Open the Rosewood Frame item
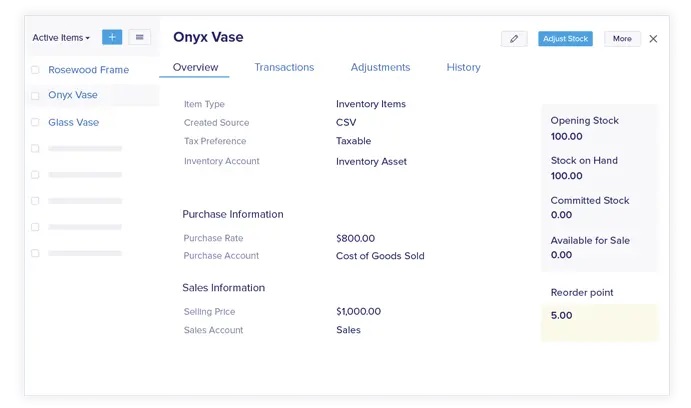Screen dimensions: 691x408 (x=88, y=70)
